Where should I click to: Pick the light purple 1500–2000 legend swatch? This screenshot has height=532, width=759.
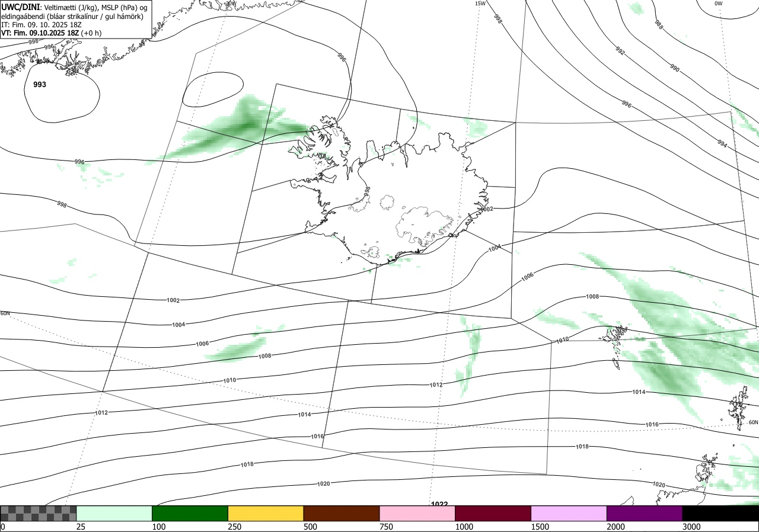(x=569, y=513)
